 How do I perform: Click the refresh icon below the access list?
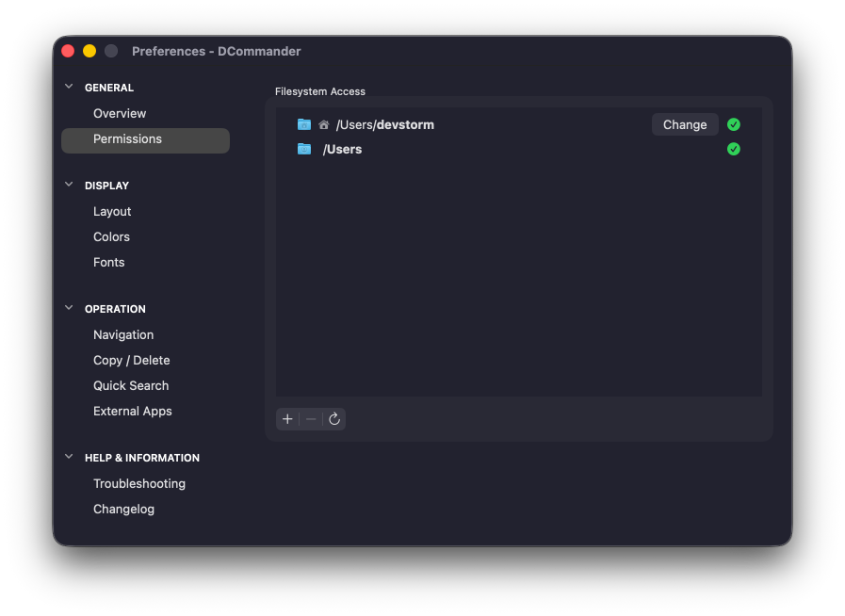[x=334, y=418]
